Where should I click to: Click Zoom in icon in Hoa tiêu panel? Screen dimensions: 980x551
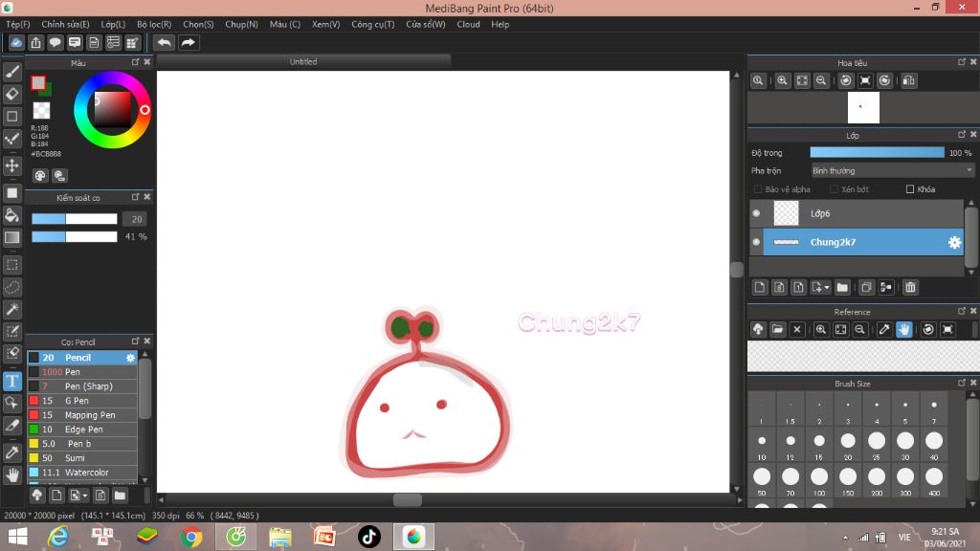782,80
